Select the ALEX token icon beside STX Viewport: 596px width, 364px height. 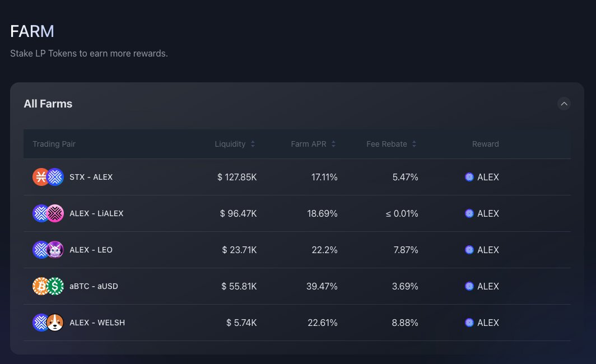55,177
